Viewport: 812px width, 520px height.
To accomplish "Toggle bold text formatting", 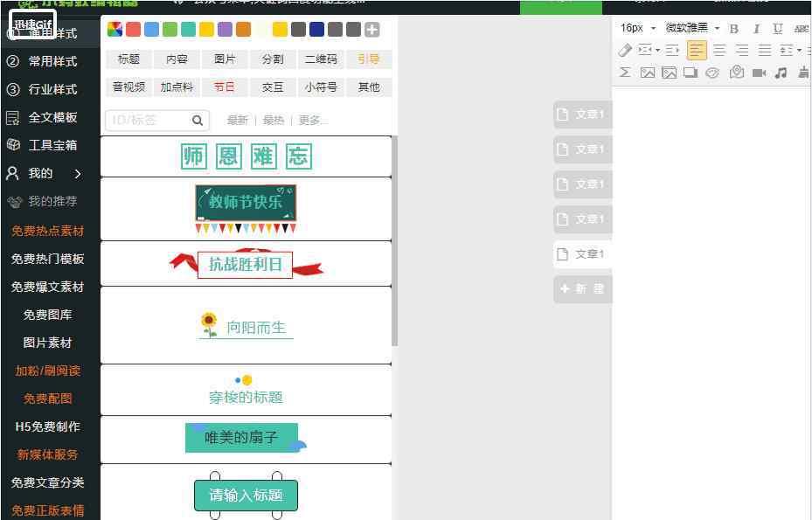I will click(x=734, y=29).
